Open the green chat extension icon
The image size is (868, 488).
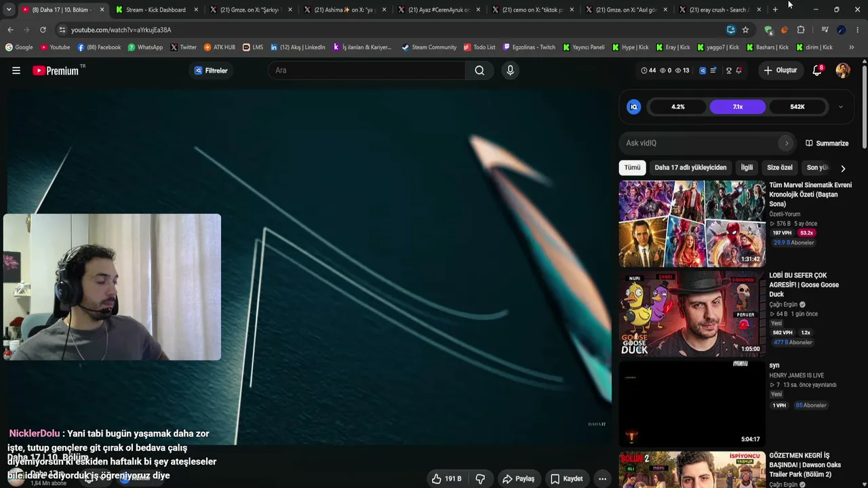click(x=768, y=30)
